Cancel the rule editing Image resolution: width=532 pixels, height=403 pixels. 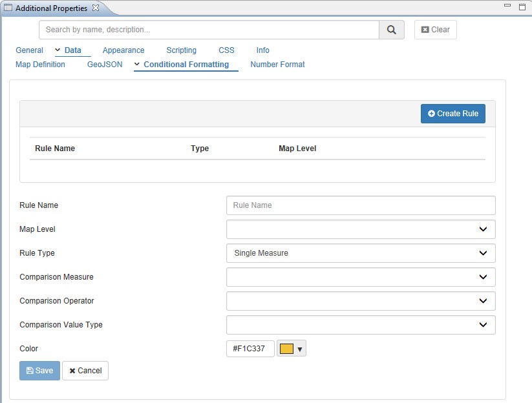point(85,371)
